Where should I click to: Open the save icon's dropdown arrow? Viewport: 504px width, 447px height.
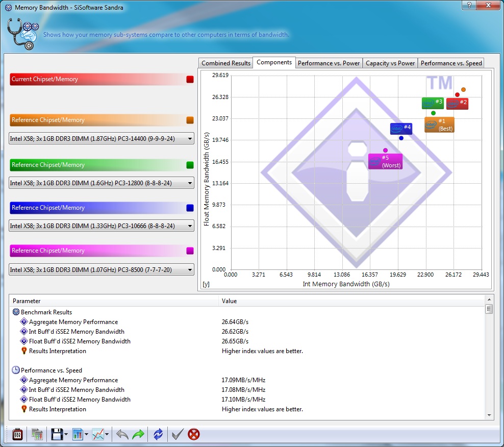[x=66, y=434]
